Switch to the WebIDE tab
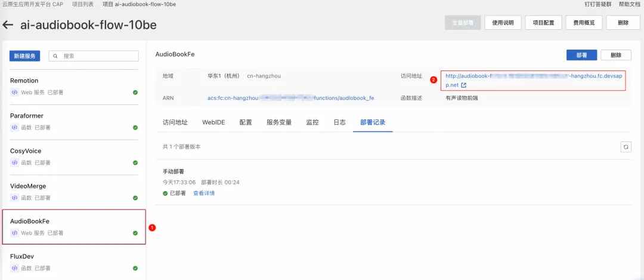This screenshot has width=644, height=280. click(213, 122)
